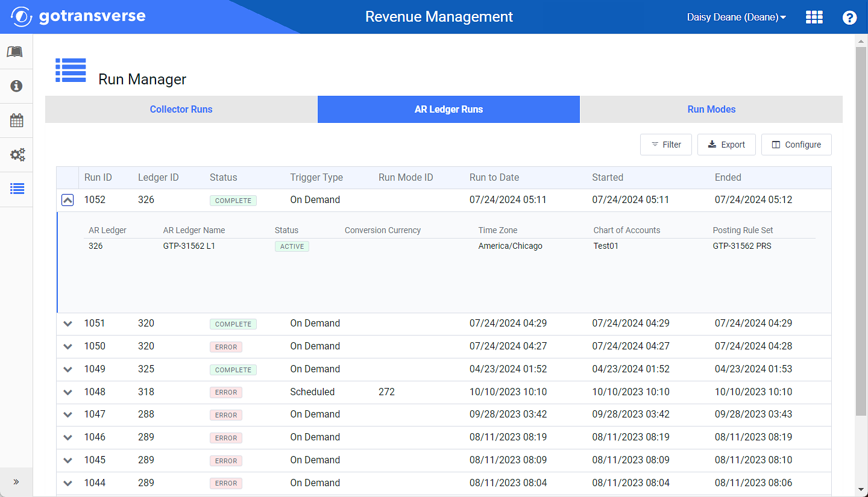
Task: Click the Test01 chart of accounts value
Action: (x=606, y=246)
